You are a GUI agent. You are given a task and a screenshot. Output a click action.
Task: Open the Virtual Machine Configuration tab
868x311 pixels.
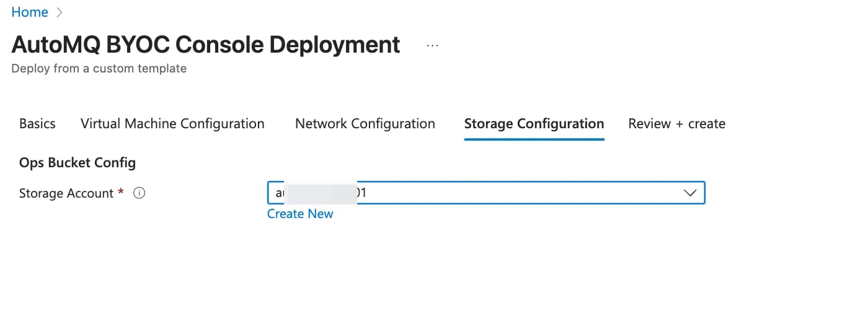click(172, 124)
